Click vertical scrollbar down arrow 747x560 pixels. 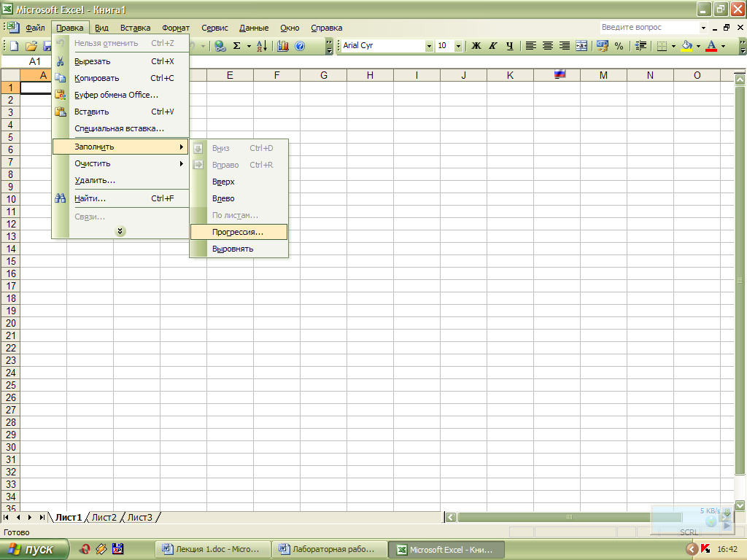tap(740, 505)
